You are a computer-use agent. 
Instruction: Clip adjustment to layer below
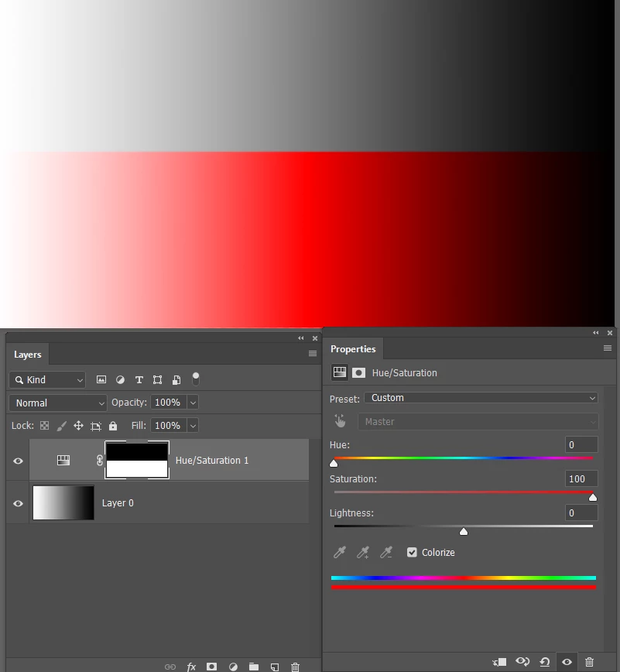click(x=499, y=662)
